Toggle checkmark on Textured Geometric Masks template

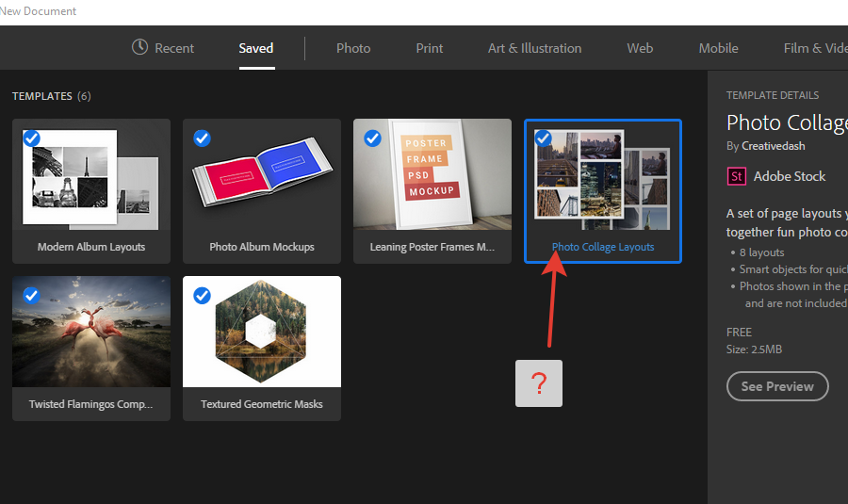(202, 296)
